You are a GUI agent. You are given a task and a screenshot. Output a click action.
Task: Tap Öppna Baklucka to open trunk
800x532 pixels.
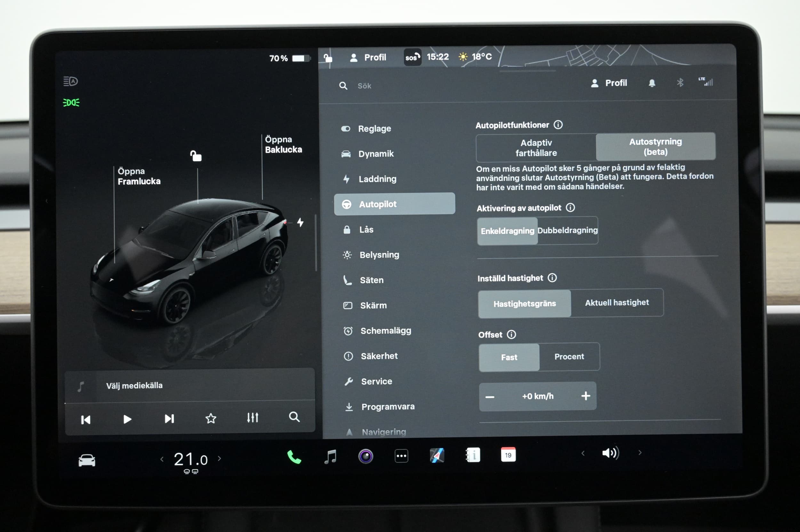pos(284,145)
